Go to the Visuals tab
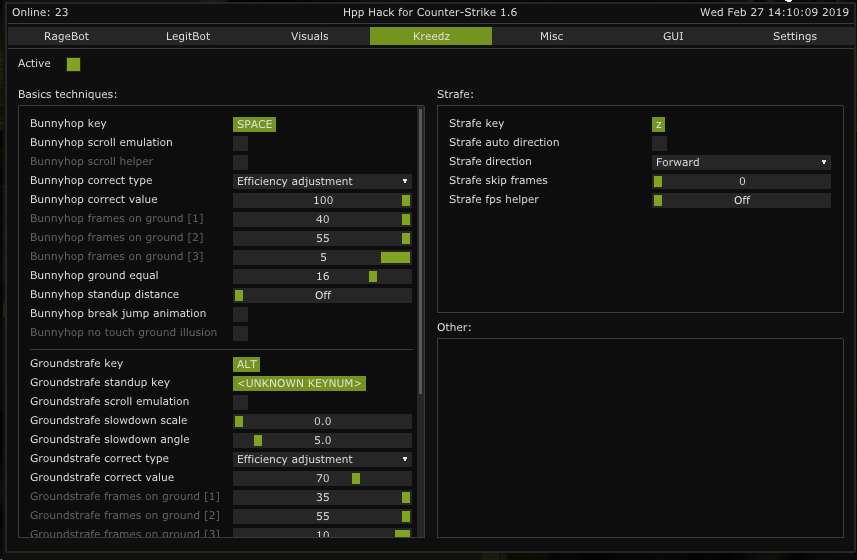The width and height of the screenshot is (857, 560). click(x=309, y=36)
